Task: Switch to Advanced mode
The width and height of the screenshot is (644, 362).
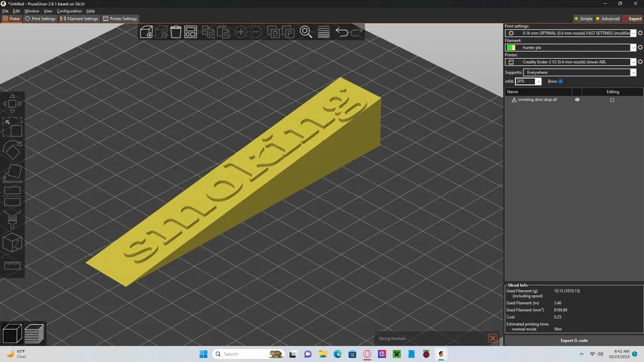Action: click(608, 19)
